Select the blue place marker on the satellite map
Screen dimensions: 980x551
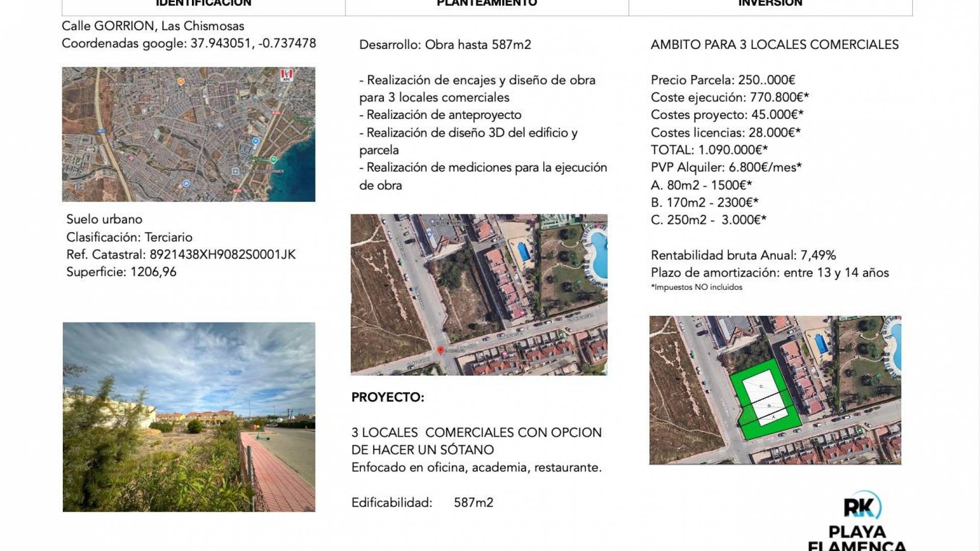pyautogui.click(x=256, y=141)
